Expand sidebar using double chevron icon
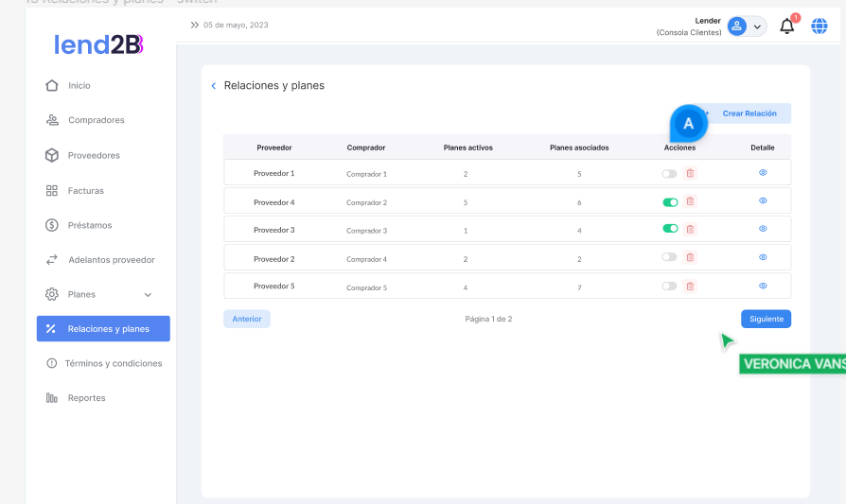Viewport: 846px width, 504px height. pos(195,25)
